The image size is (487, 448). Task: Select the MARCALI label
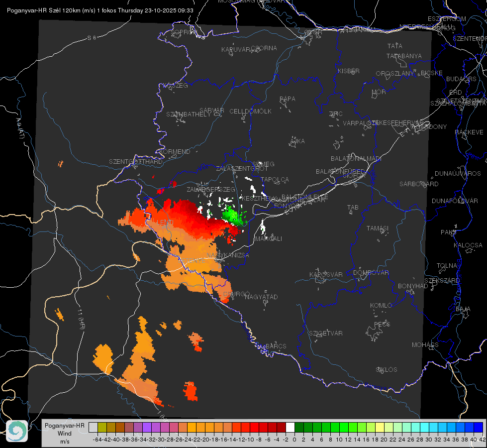(269, 239)
